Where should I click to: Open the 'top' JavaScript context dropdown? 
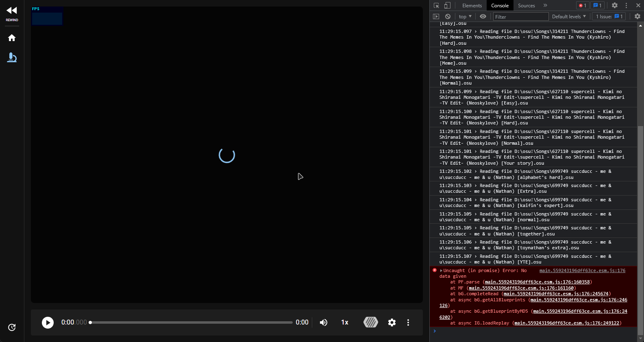point(465,17)
